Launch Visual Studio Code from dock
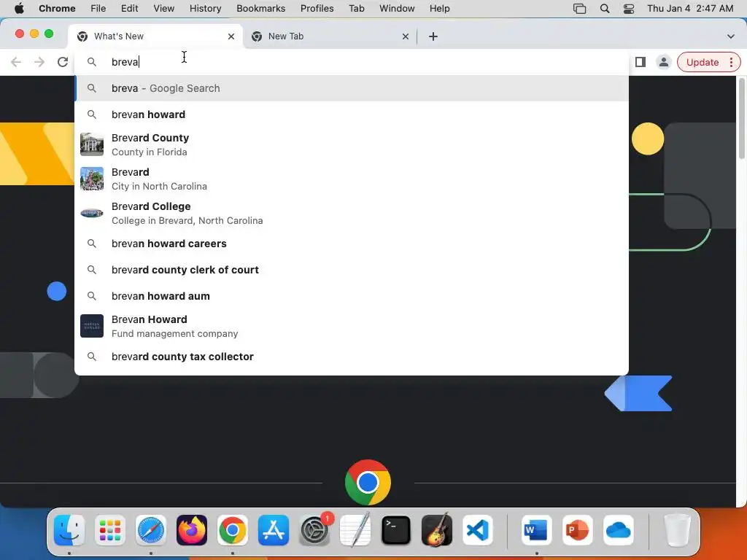This screenshot has height=560, width=747. point(478,530)
